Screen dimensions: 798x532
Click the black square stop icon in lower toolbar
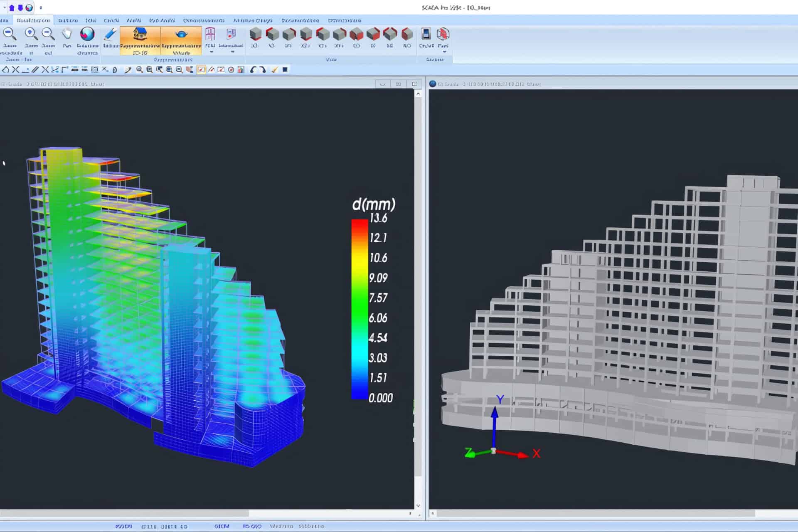pos(285,70)
